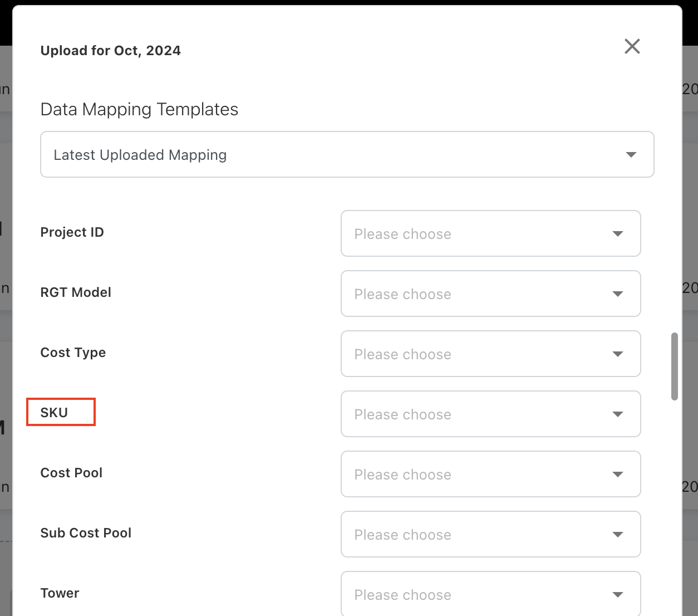Select the Tower field dropdown

coord(479,594)
